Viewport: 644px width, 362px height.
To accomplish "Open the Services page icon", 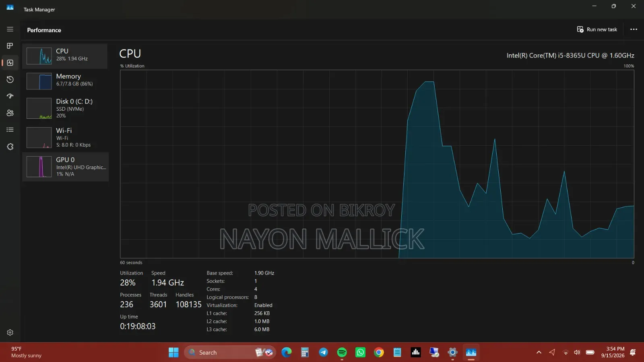I will pyautogui.click(x=10, y=147).
